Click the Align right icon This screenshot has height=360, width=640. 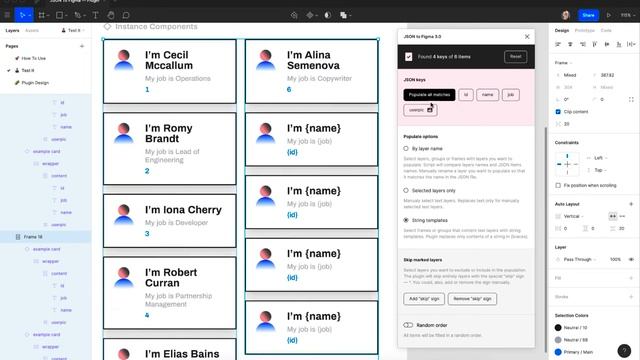[x=582, y=44]
